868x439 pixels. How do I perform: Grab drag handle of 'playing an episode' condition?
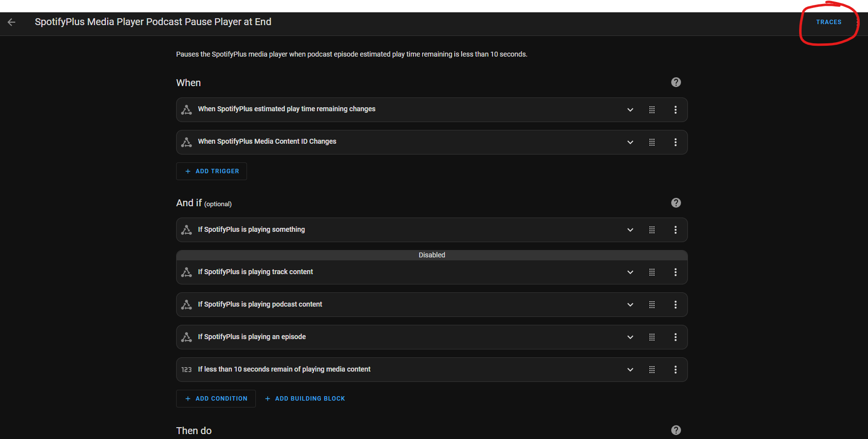(652, 337)
